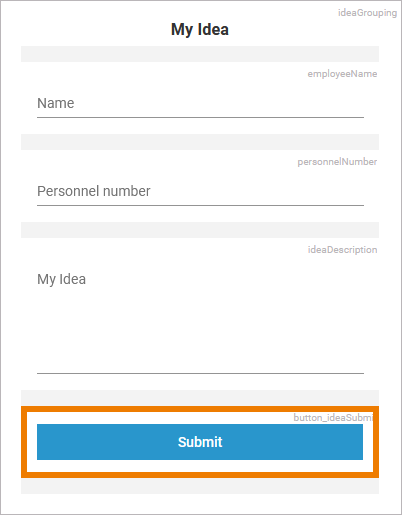Click gray bar above the ideaDescription label
This screenshot has height=515, width=402.
pyautogui.click(x=200, y=230)
